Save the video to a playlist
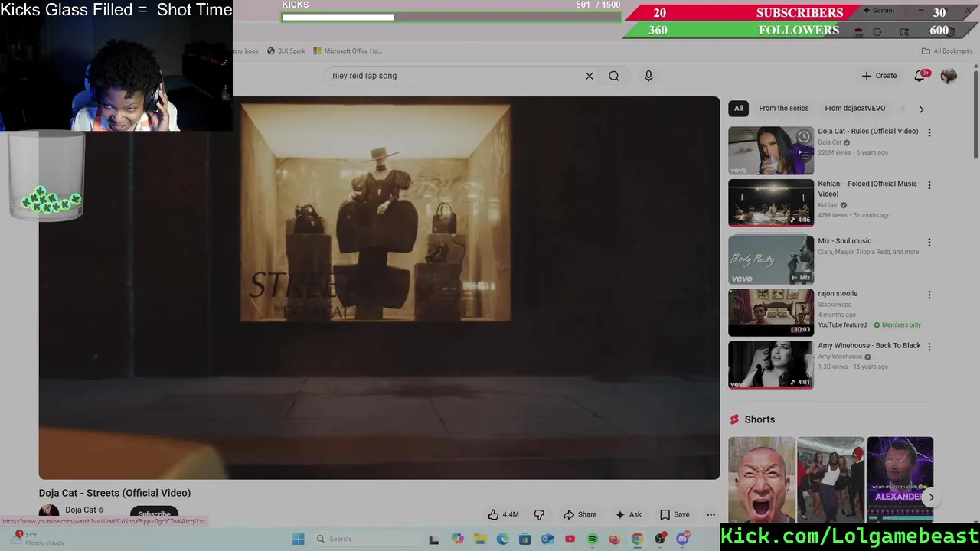 click(x=675, y=514)
